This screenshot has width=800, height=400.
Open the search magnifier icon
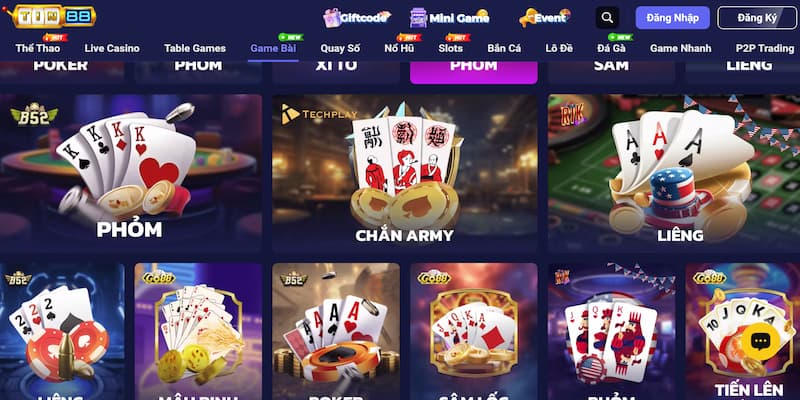pyautogui.click(x=607, y=18)
